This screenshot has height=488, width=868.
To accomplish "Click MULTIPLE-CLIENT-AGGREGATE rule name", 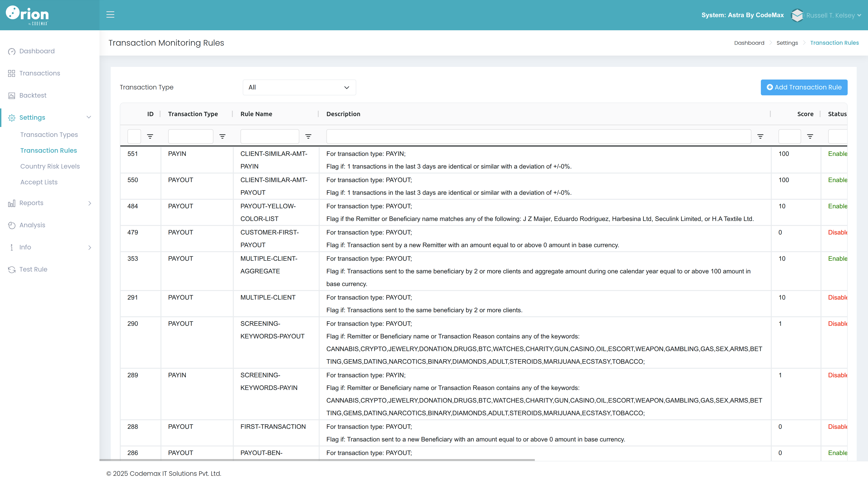I will click(269, 265).
